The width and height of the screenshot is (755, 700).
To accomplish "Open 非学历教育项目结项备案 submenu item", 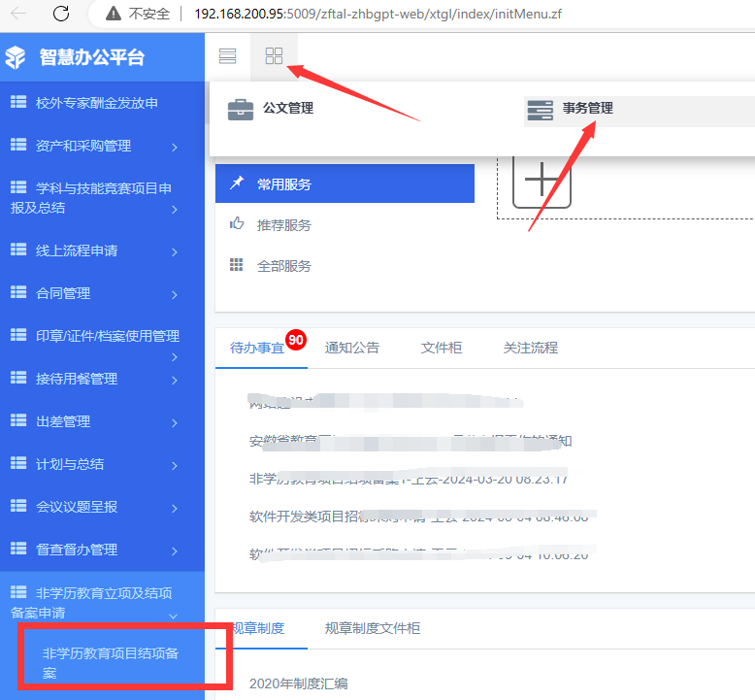I will pyautogui.click(x=110, y=662).
